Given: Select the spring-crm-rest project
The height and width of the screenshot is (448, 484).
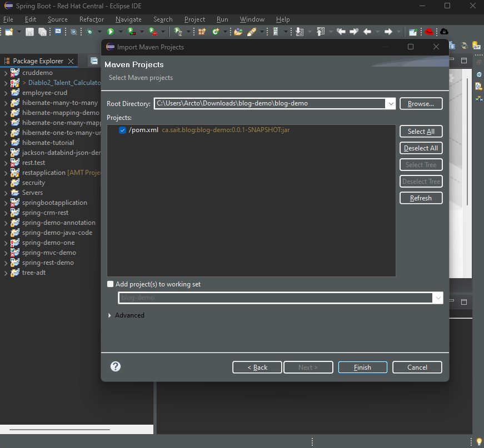Looking at the screenshot, I should tap(45, 213).
